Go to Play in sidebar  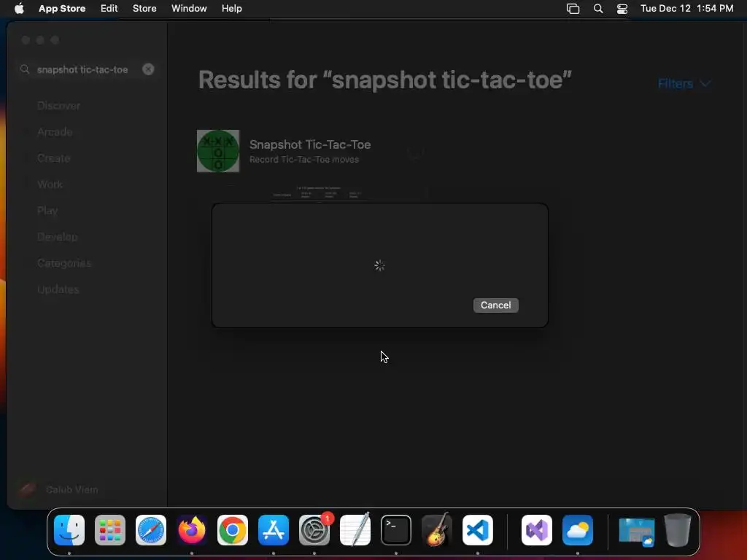point(47,211)
